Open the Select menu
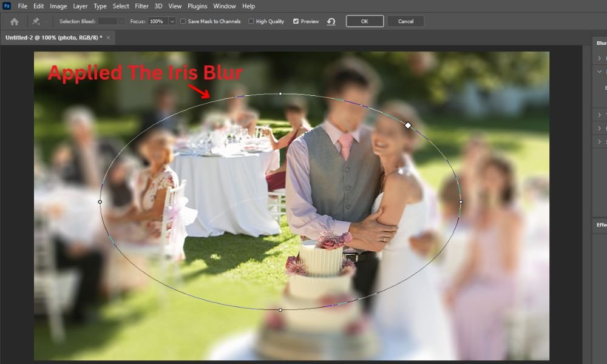 121,6
